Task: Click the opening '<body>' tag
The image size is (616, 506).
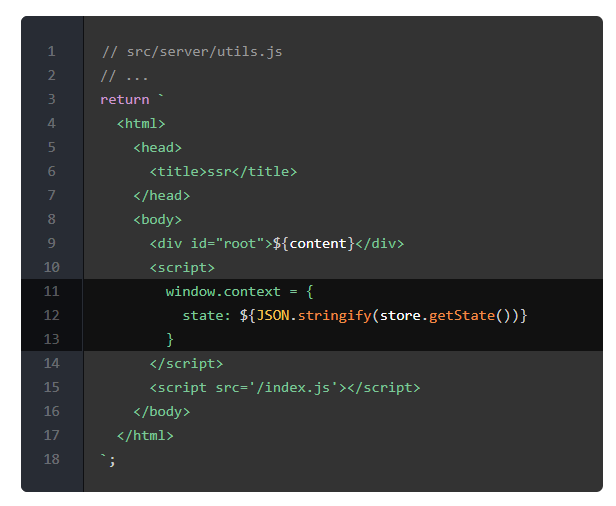Action: pos(158,220)
